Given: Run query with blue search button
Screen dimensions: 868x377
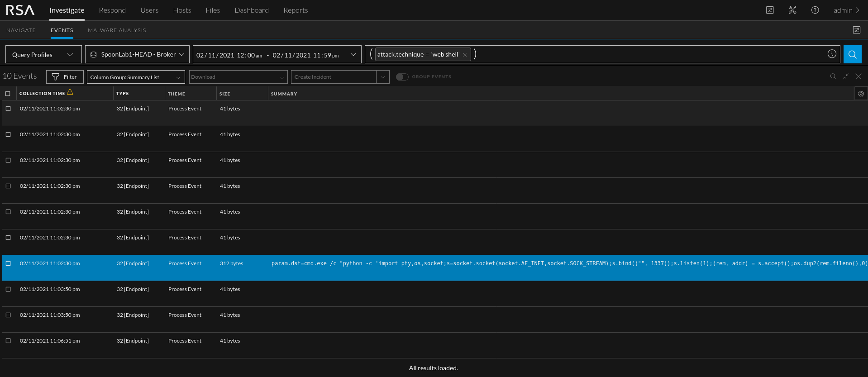Looking at the screenshot, I should click(852, 54).
